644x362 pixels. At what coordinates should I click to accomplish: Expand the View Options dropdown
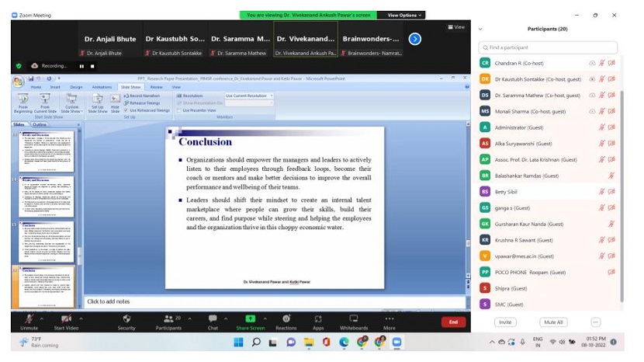click(x=404, y=15)
